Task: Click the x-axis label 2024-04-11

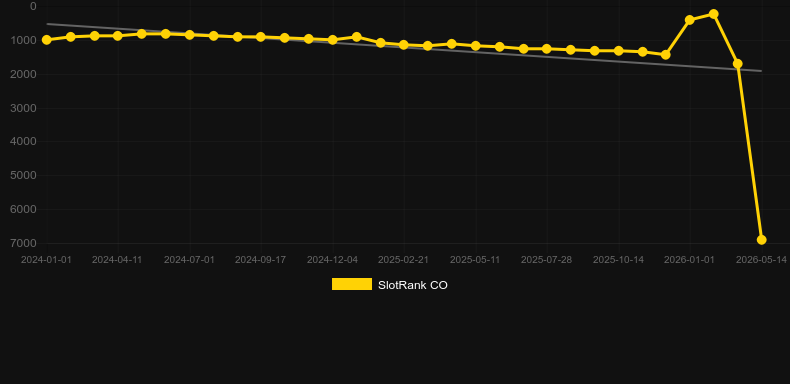Action: tap(117, 260)
